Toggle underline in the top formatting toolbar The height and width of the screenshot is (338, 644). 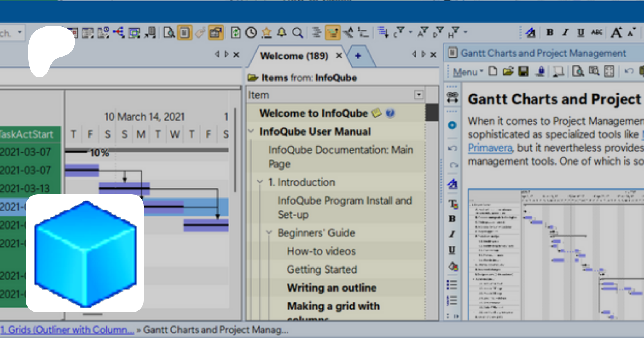(581, 33)
